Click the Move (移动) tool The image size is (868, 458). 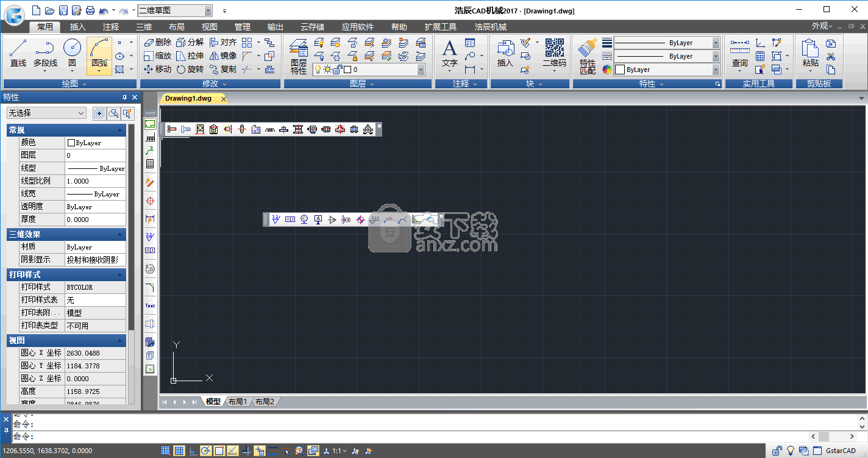pyautogui.click(x=157, y=69)
